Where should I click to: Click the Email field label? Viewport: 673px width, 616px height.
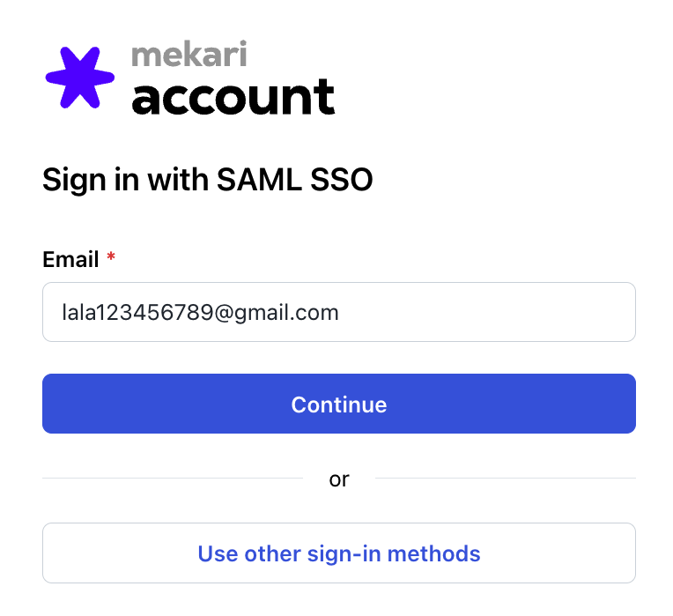[70, 260]
